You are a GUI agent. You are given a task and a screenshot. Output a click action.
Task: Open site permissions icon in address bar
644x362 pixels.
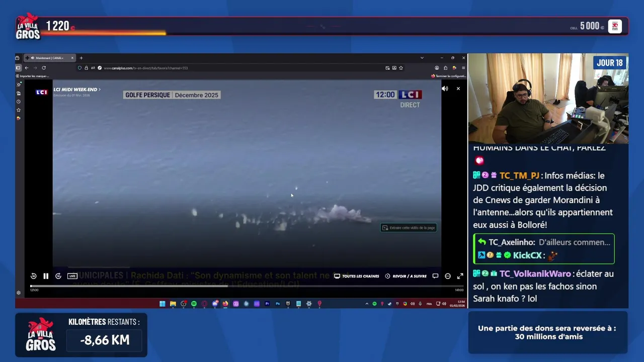(93, 68)
